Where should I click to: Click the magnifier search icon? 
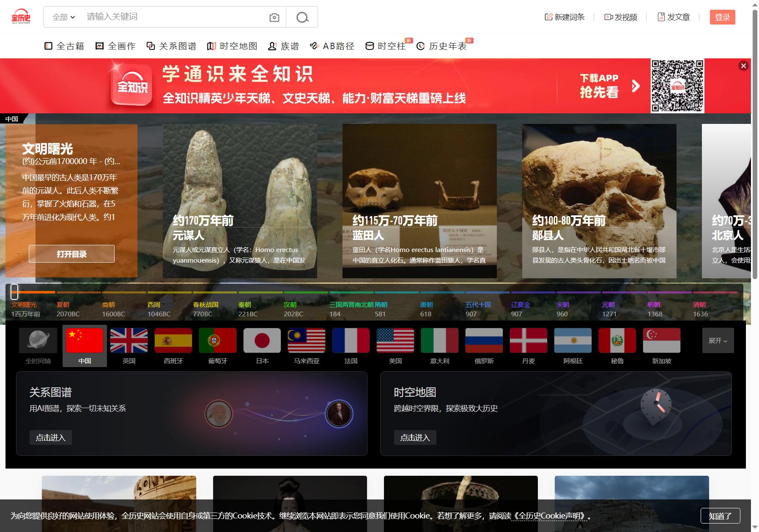(302, 17)
